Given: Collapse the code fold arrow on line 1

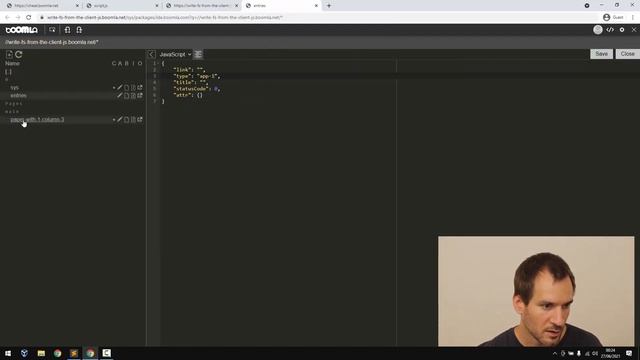Looking at the screenshot, I should coord(158,64).
